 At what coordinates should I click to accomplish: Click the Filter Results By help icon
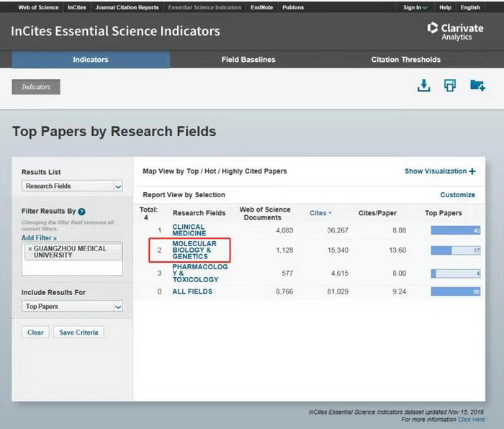(81, 212)
